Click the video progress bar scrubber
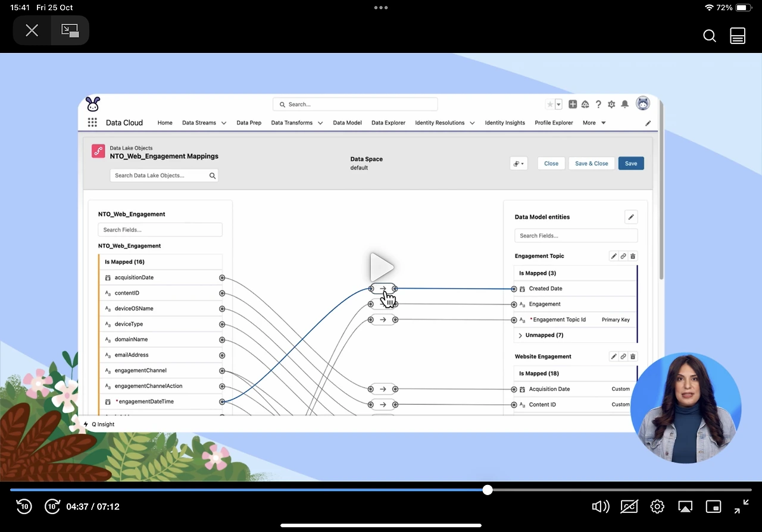The width and height of the screenshot is (762, 532). tap(488, 490)
